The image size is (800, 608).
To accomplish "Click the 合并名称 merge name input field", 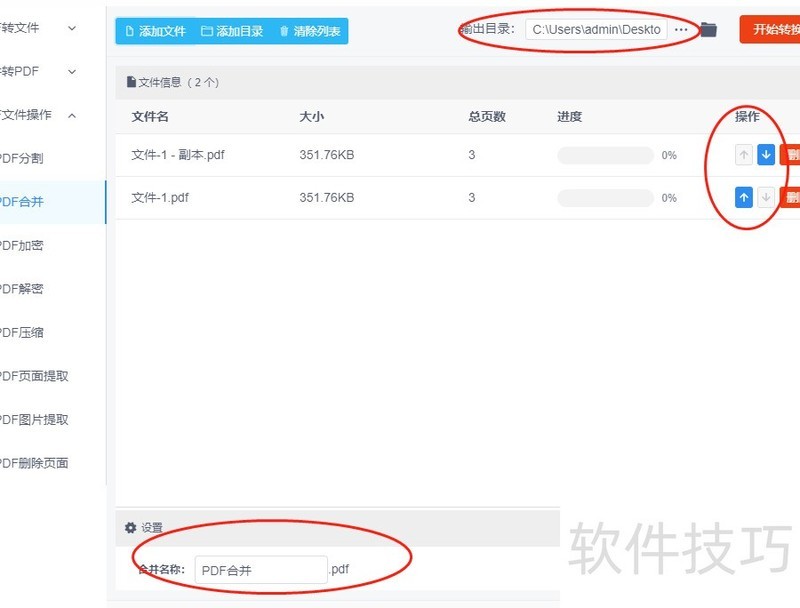I will [260, 569].
